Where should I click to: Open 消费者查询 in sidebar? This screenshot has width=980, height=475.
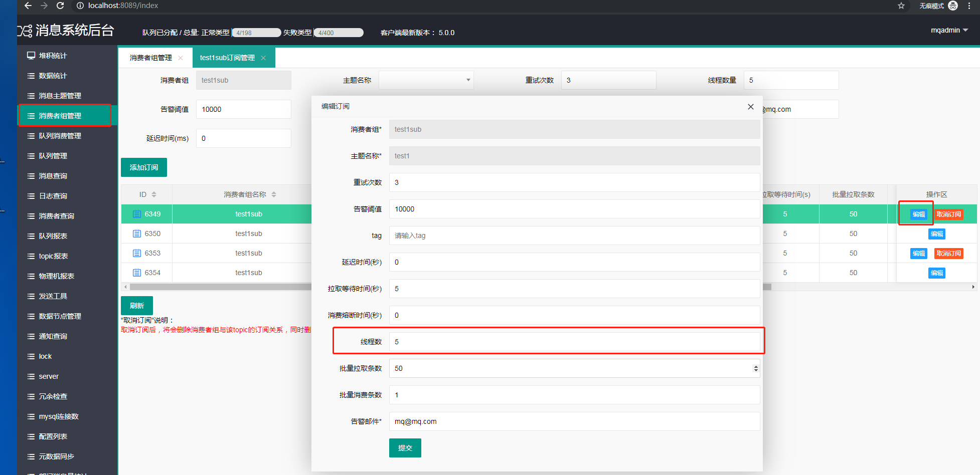coord(67,216)
